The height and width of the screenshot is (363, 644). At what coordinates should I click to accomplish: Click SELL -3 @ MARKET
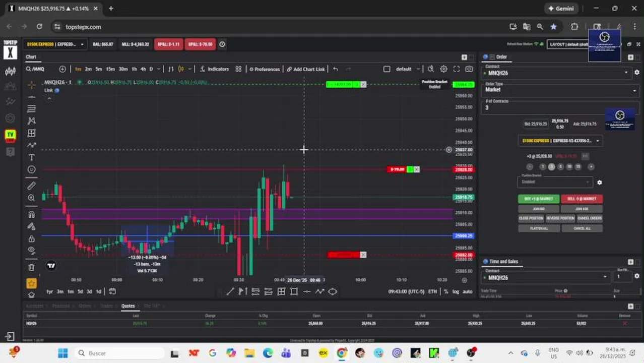click(582, 199)
